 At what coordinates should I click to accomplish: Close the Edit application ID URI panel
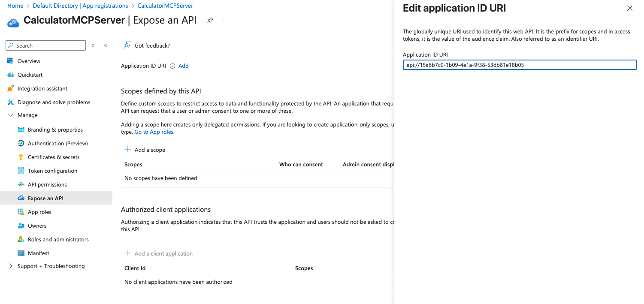coord(630,8)
